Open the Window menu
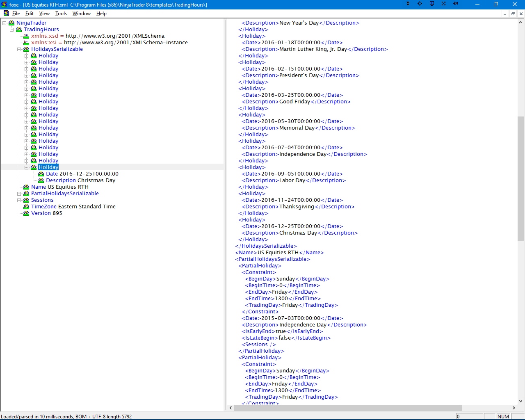This screenshot has height=420, width=525. coord(82,14)
